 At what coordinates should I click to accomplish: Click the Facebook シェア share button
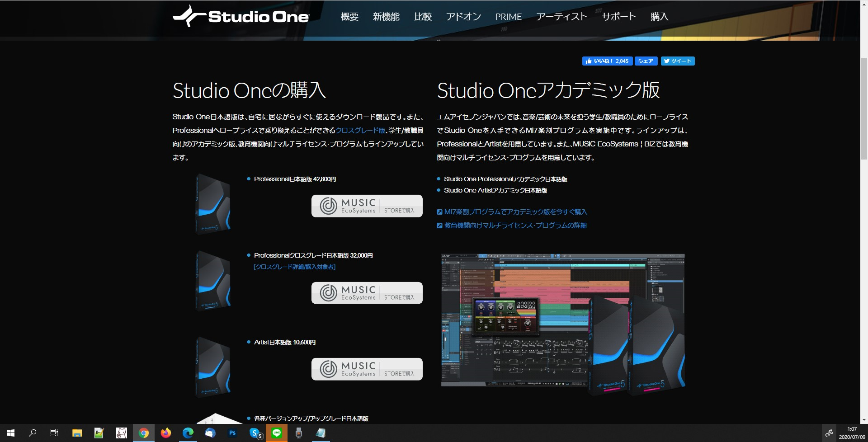646,61
